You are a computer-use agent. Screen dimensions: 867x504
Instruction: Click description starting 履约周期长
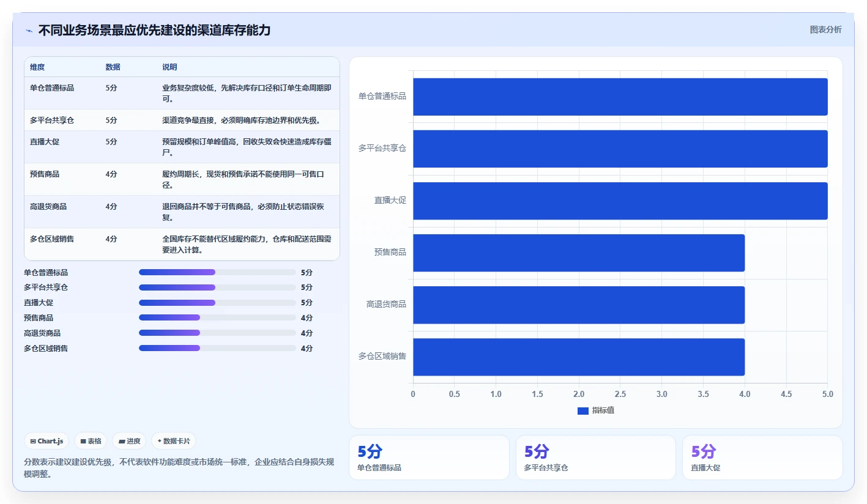[x=244, y=180]
